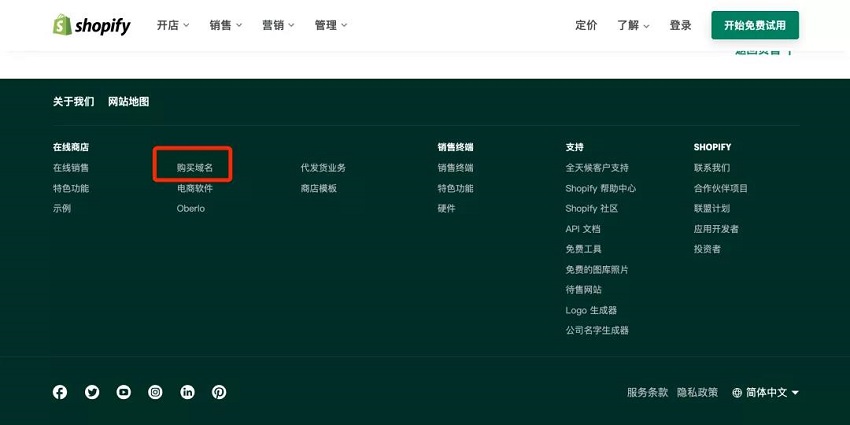Open the 商店模板 link
Image resolution: width=850 pixels, height=425 pixels.
tap(319, 188)
